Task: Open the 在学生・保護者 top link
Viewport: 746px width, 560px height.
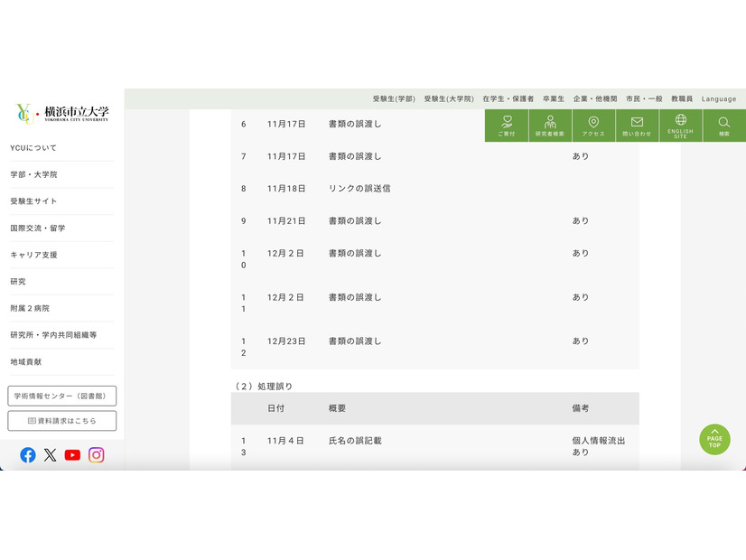Action: (508, 98)
